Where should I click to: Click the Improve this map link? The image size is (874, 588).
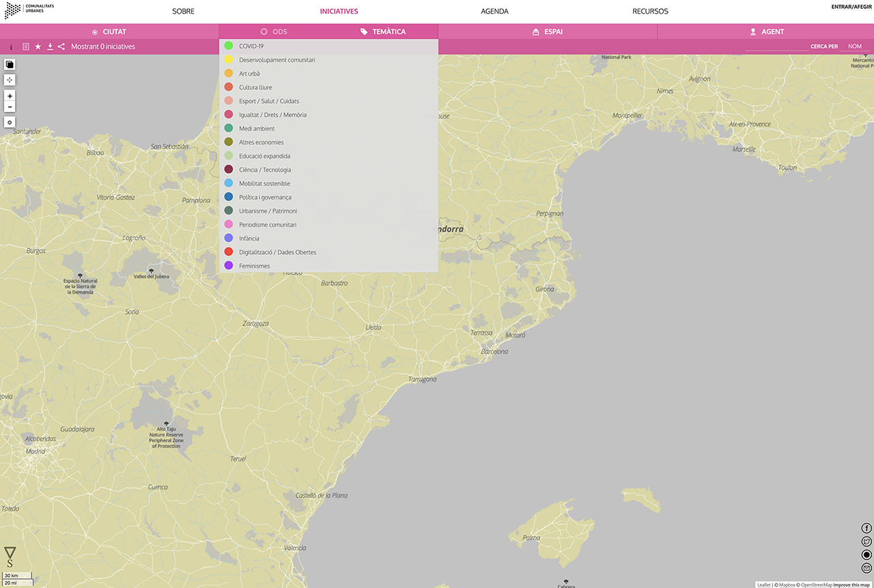point(851,585)
